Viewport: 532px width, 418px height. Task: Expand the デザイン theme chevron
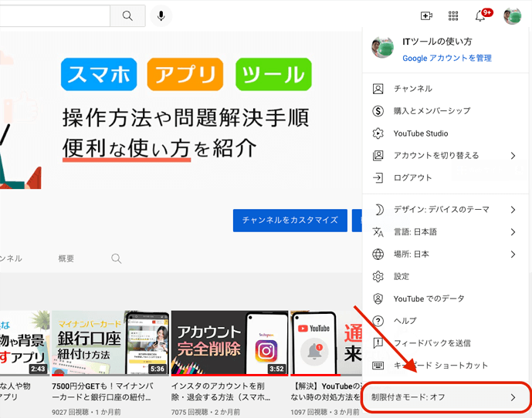pos(513,210)
